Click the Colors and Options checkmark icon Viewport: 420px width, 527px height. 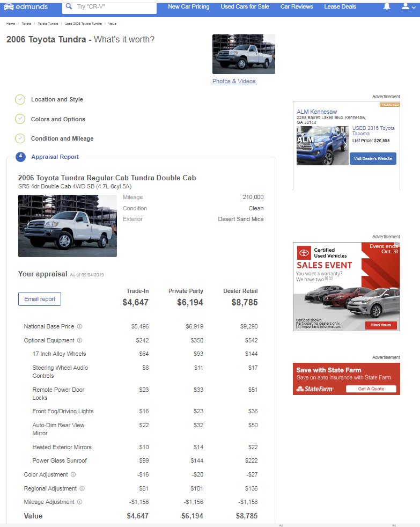click(x=20, y=119)
